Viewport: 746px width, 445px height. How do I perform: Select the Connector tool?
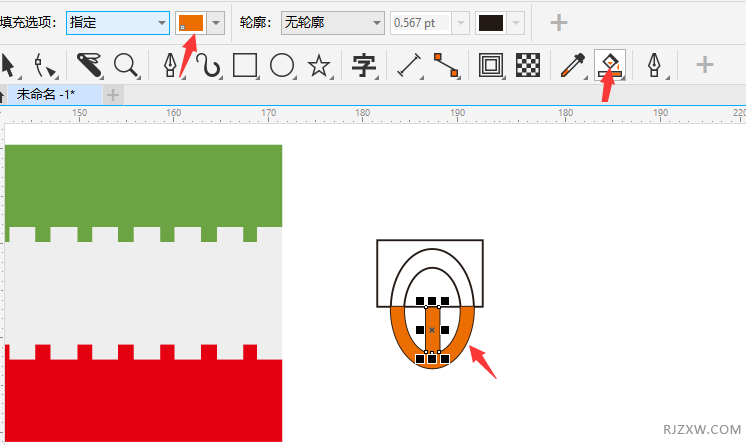tap(446, 65)
